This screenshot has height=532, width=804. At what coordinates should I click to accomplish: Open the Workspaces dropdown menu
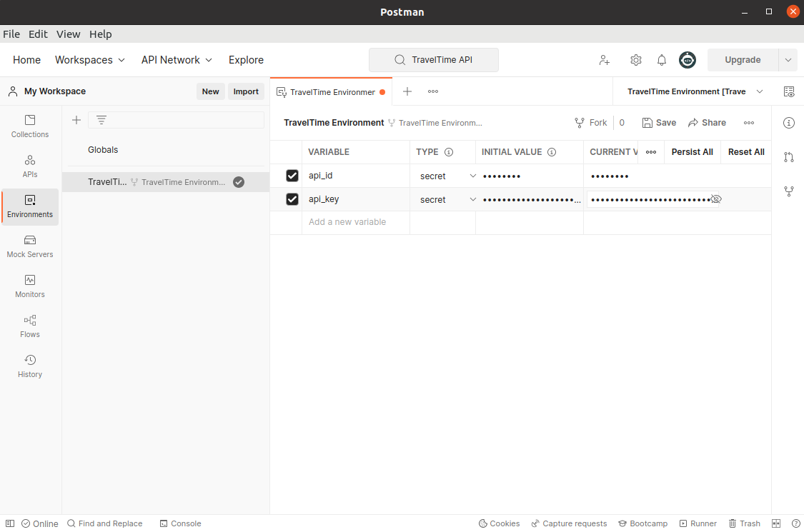click(90, 60)
